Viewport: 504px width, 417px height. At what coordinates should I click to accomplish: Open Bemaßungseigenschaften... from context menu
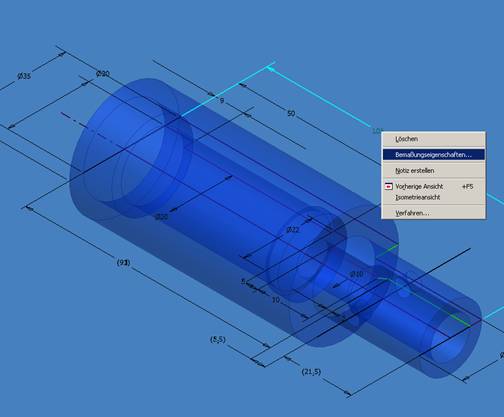[433, 155]
